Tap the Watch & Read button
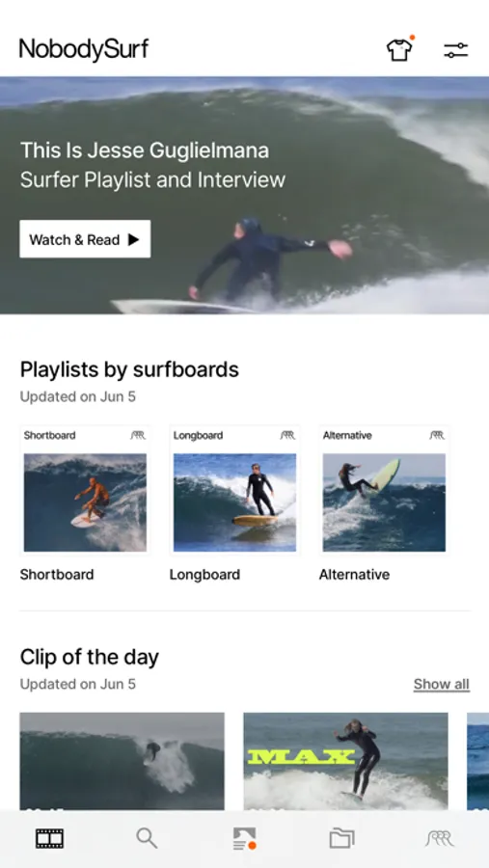This screenshot has width=489, height=868. pos(85,239)
